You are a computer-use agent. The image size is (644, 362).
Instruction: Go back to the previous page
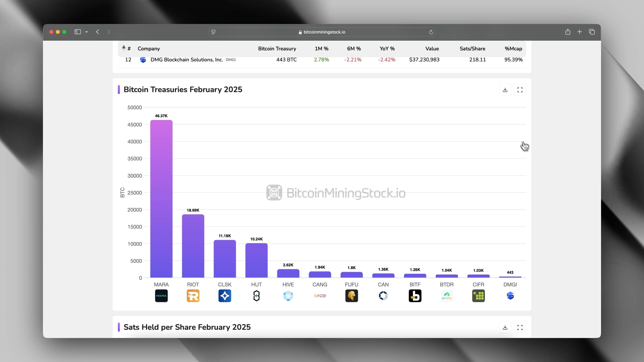coord(98,32)
